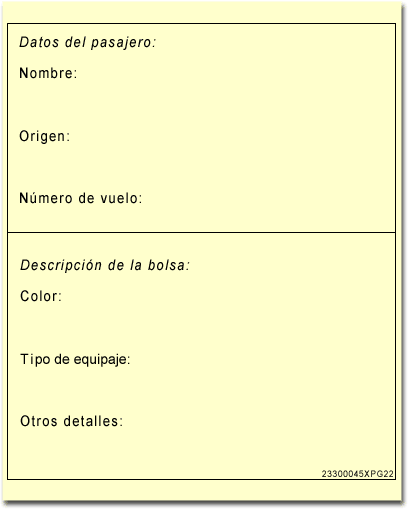Select the "Origen:" field label
This screenshot has width=410, height=509.
click(45, 136)
